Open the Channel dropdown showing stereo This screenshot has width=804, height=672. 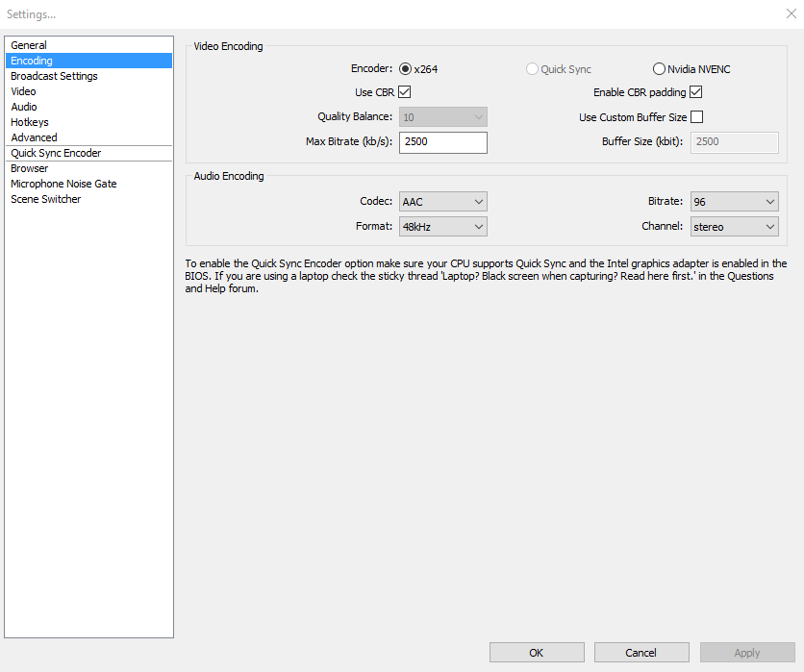pos(734,227)
